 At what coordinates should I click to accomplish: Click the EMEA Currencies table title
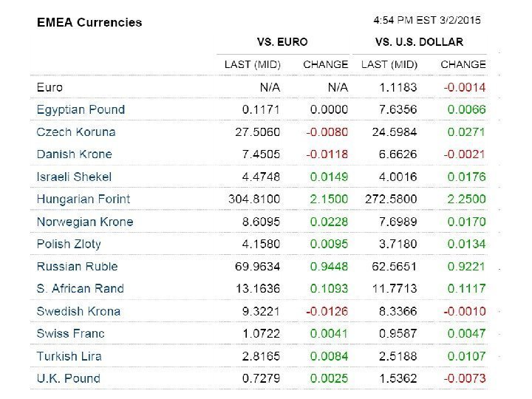coord(89,22)
